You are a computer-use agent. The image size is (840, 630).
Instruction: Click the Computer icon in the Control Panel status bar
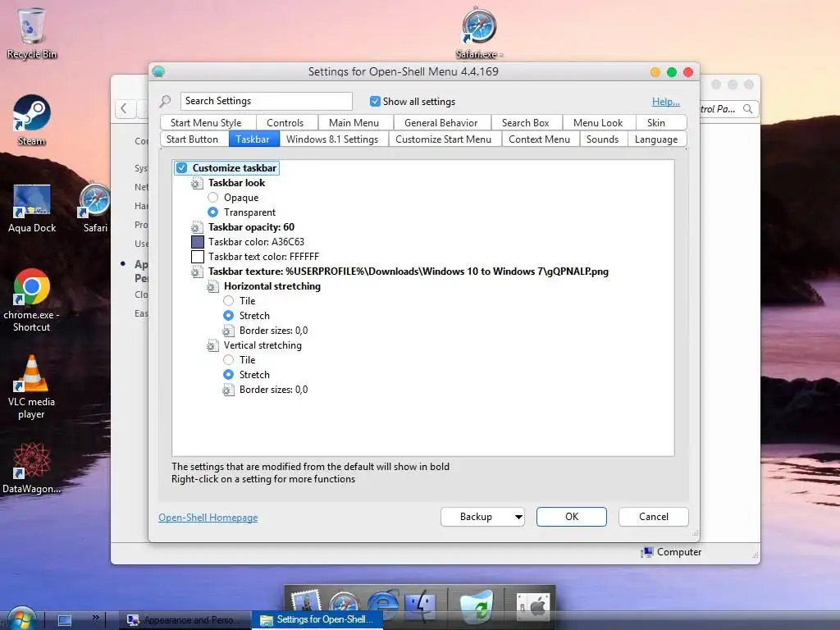pyautogui.click(x=647, y=552)
